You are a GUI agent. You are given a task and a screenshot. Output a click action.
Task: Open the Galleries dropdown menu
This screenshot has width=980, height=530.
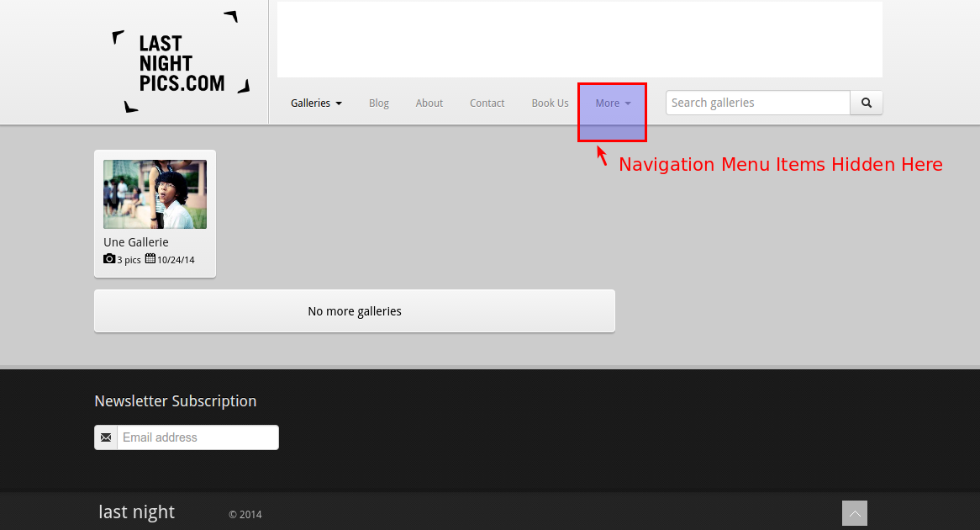[x=316, y=103]
